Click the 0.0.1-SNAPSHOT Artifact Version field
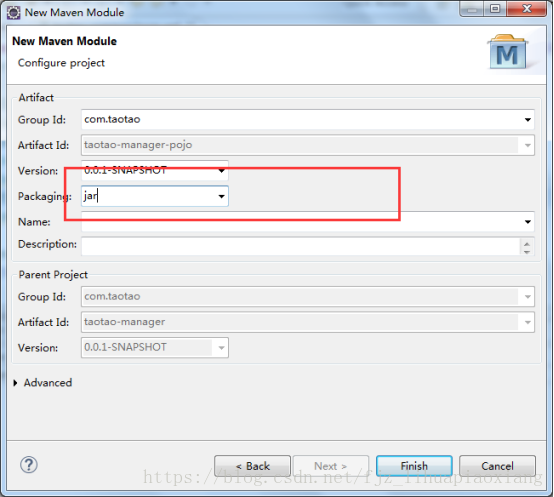 (155, 171)
